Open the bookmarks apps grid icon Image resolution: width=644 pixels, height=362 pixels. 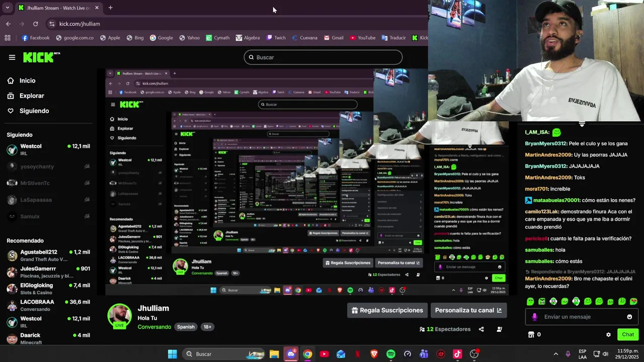[8, 38]
